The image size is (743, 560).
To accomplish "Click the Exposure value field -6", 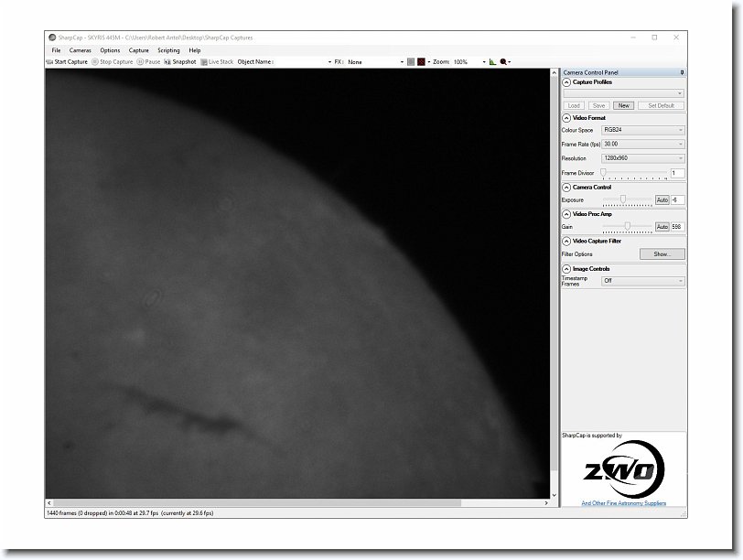I will pos(678,199).
